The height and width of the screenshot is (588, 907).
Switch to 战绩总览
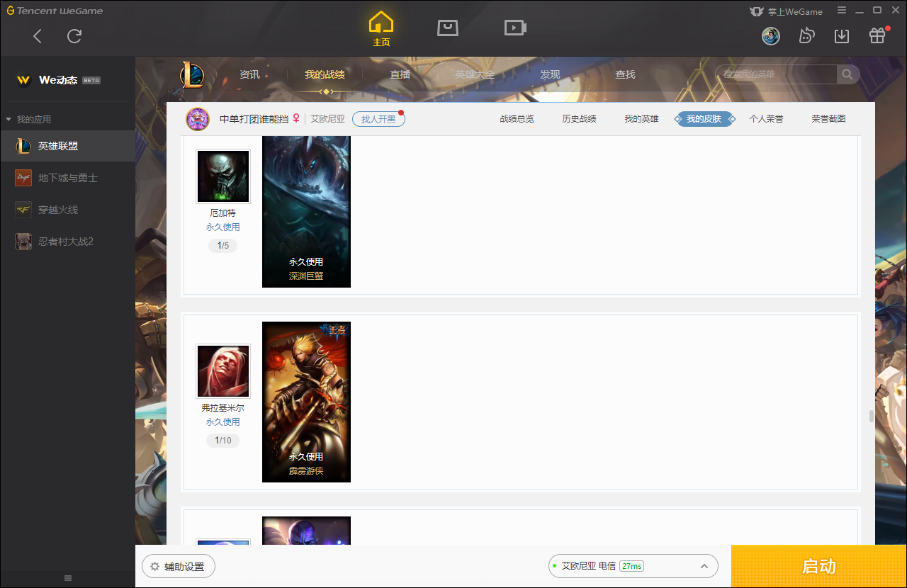517,119
